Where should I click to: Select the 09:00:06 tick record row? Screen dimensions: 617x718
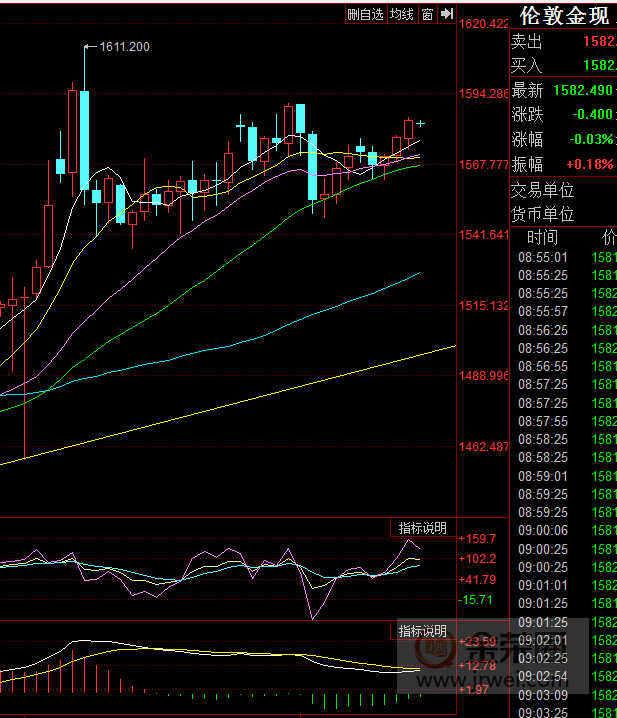tap(543, 530)
